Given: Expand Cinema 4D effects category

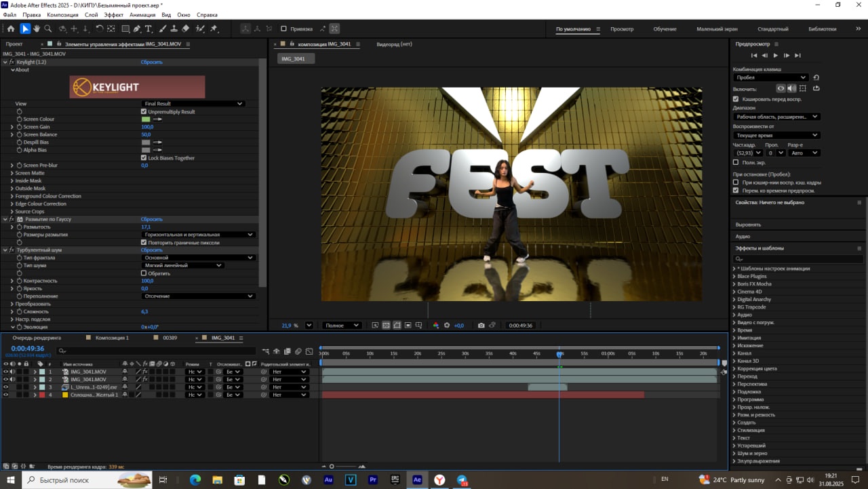Looking at the screenshot, I should coord(734,292).
